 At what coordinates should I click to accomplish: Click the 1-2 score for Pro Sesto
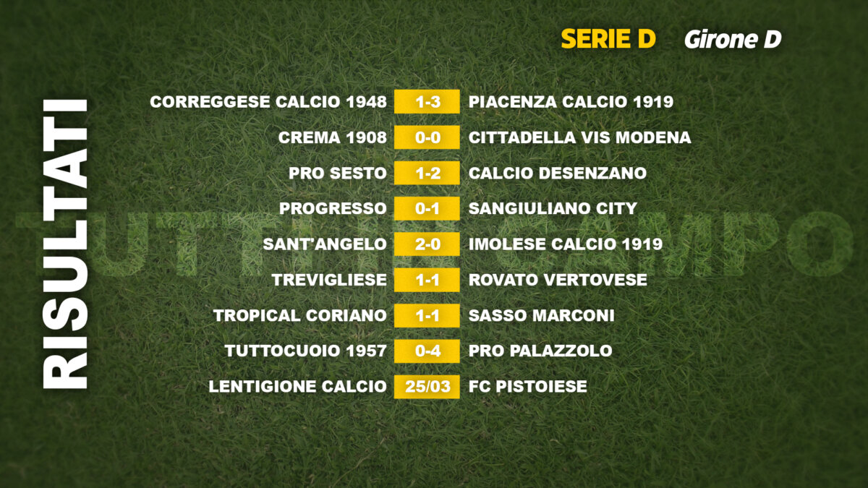(427, 174)
